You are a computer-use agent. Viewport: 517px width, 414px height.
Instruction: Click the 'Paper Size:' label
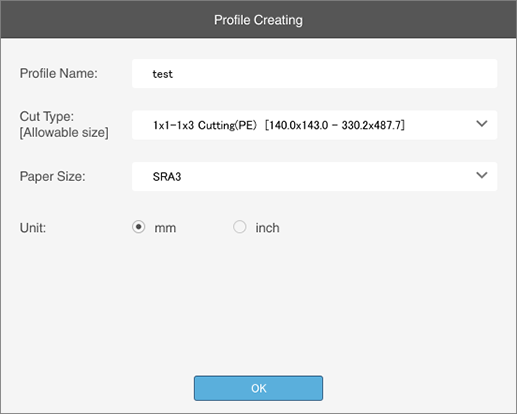pos(53,176)
